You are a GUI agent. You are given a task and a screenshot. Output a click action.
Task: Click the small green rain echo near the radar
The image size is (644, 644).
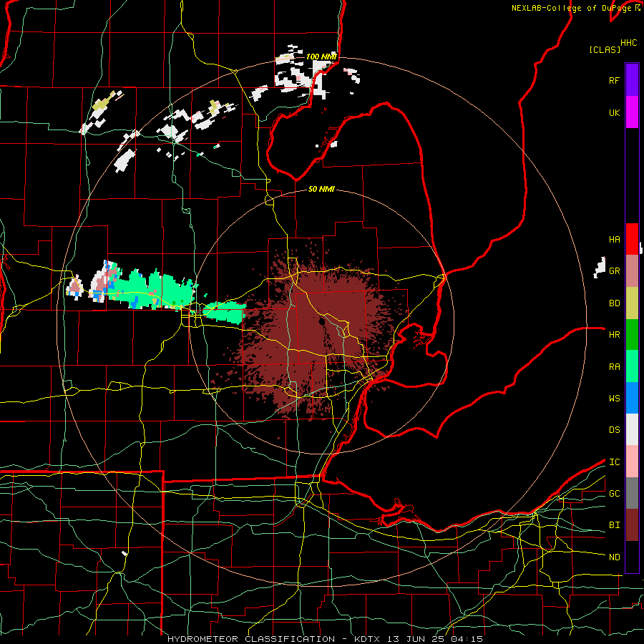(x=225, y=312)
